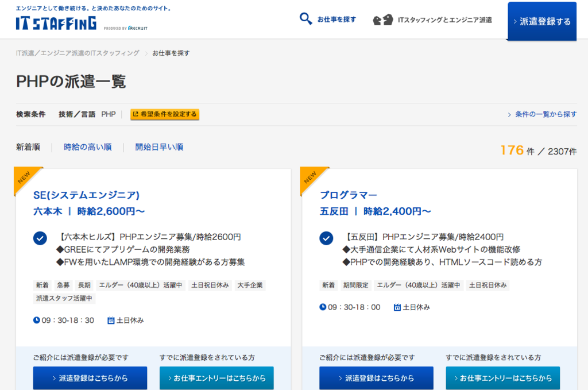588x390 pixels.
Task: Click GREEにてアプリゲームの開発業務 line
Action: [123, 249]
